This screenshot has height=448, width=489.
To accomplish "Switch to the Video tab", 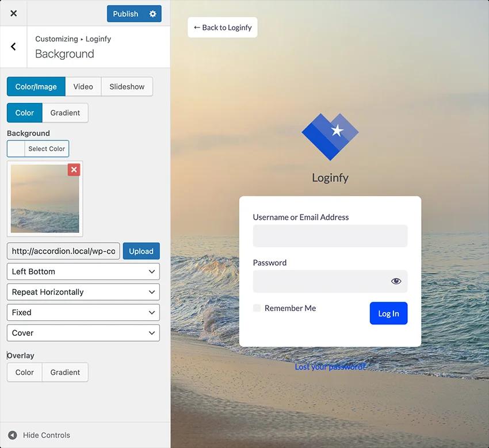I will pos(82,86).
